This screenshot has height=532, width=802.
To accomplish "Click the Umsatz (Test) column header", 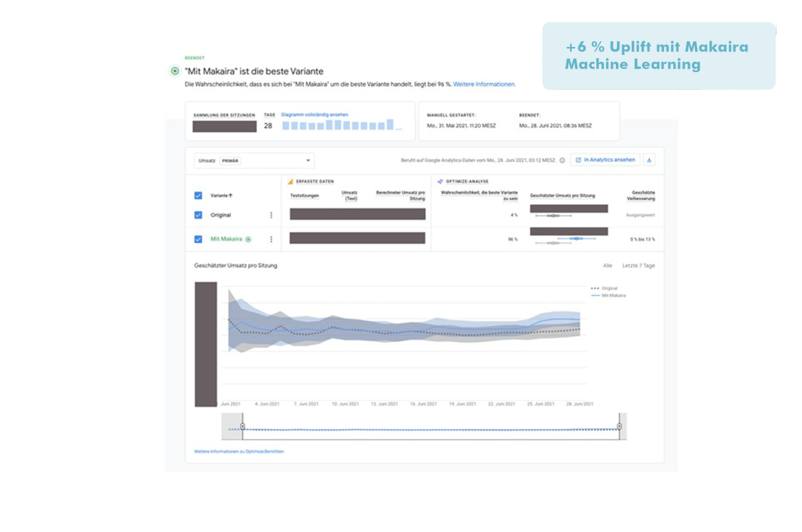I will click(349, 195).
